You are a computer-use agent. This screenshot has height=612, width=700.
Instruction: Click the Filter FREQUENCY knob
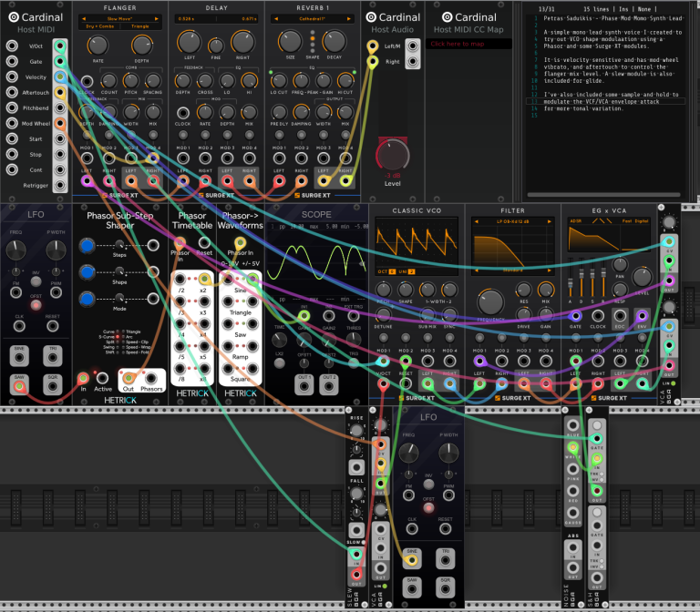(490, 302)
